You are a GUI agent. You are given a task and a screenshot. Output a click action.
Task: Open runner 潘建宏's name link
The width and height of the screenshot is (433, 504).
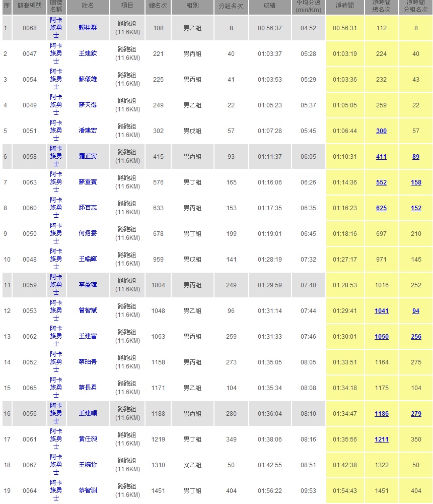(x=88, y=131)
